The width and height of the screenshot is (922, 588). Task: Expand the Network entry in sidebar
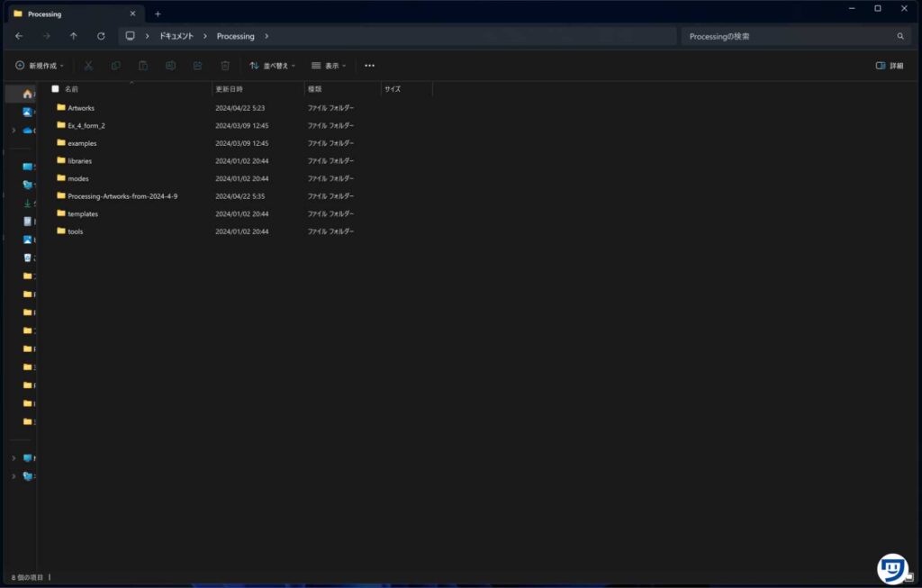point(14,475)
